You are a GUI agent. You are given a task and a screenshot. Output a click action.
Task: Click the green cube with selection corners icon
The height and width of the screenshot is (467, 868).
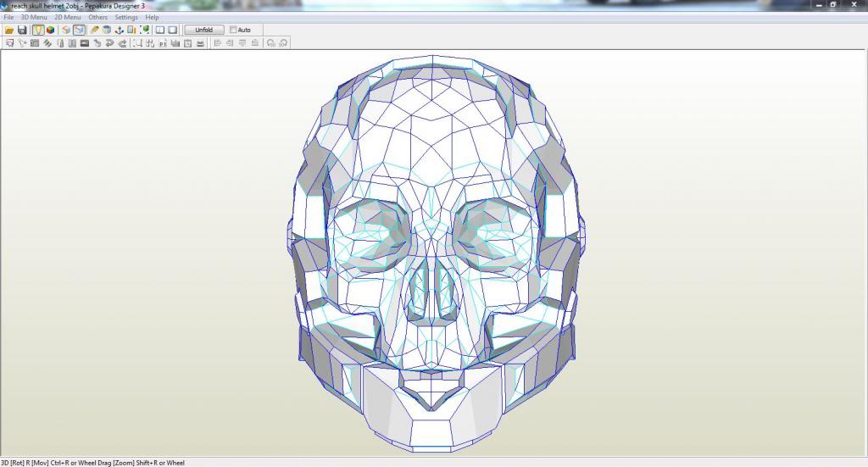tap(144, 30)
